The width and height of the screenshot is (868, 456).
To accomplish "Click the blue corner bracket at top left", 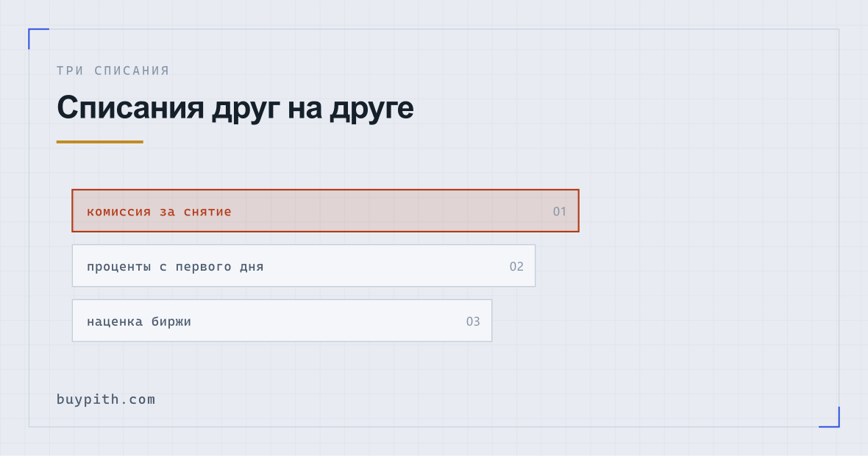I will point(38,38).
